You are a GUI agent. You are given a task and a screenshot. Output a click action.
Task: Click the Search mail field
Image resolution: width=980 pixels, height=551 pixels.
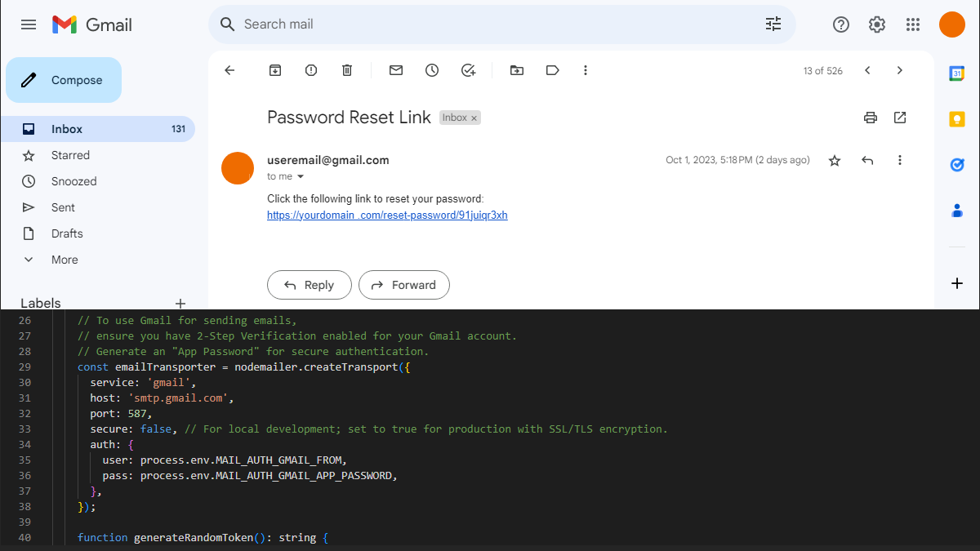coord(490,24)
